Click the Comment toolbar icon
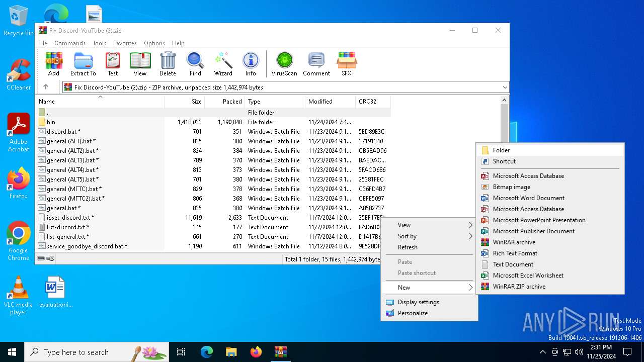Image resolution: width=644 pixels, height=362 pixels. point(316,64)
